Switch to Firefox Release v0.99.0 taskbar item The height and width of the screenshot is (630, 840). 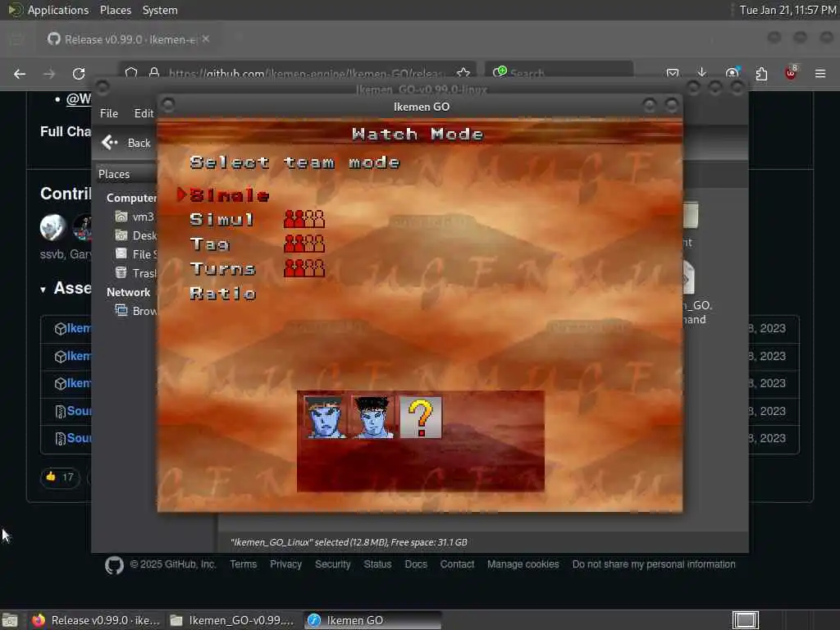97,620
